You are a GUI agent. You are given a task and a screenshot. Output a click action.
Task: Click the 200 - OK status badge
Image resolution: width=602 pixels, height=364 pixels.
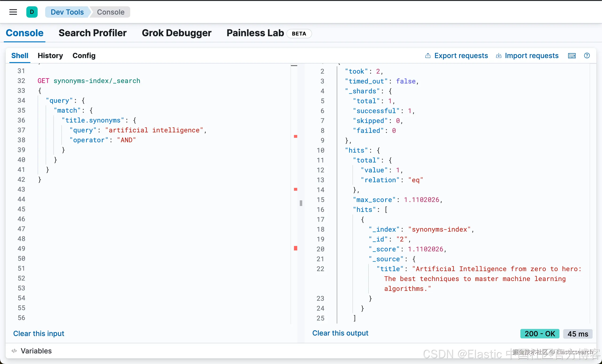coord(539,334)
